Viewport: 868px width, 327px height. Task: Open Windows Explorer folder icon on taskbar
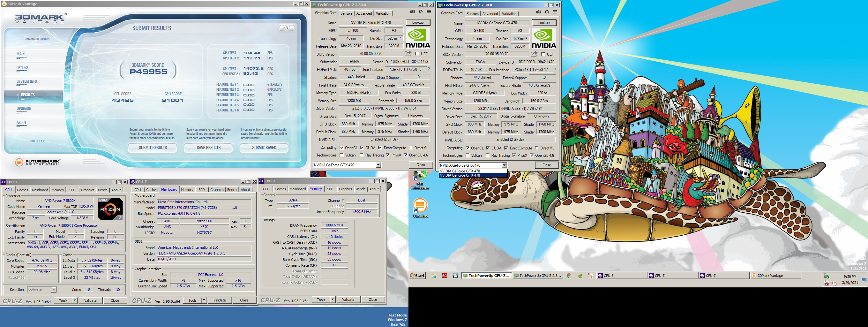[x=433, y=275]
